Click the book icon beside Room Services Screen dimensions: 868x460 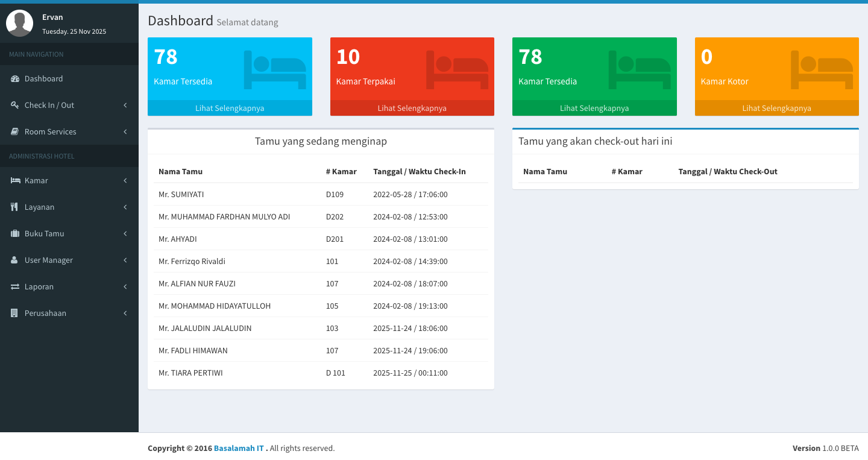click(15, 132)
